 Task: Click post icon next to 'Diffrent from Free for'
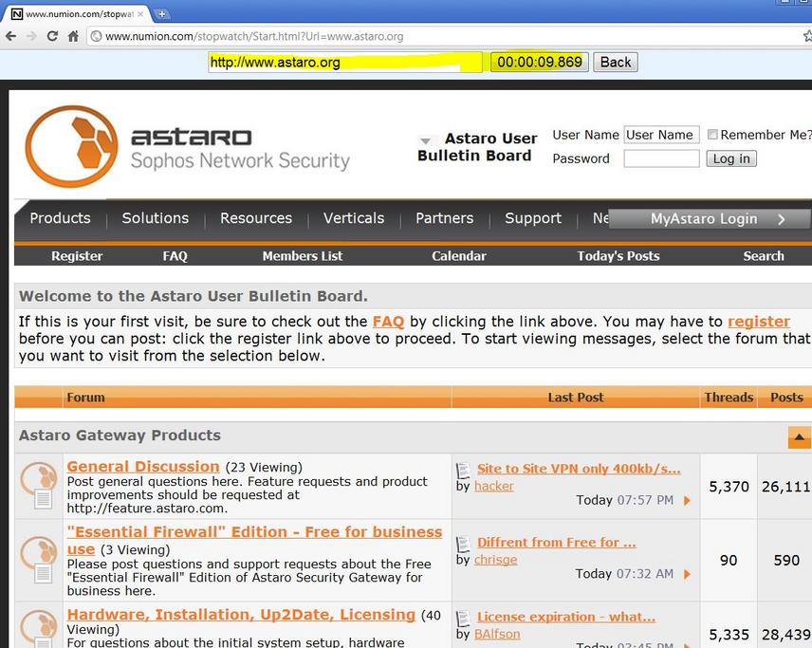463,544
